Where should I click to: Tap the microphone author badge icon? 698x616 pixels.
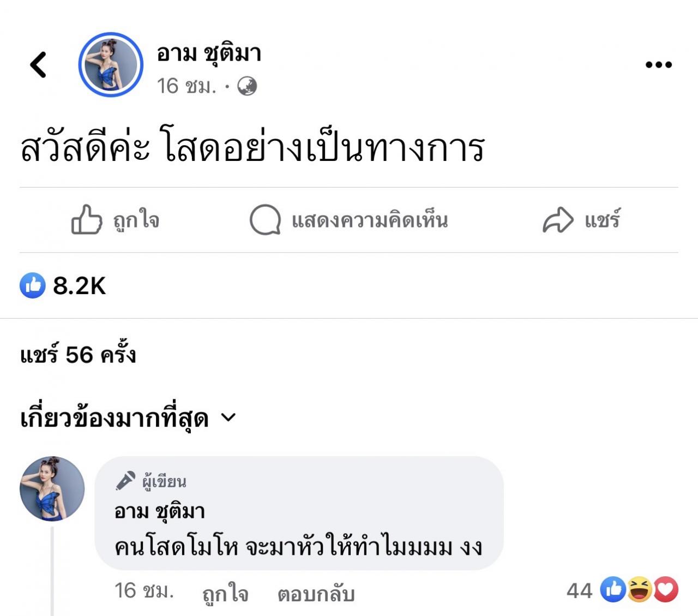[x=125, y=481]
